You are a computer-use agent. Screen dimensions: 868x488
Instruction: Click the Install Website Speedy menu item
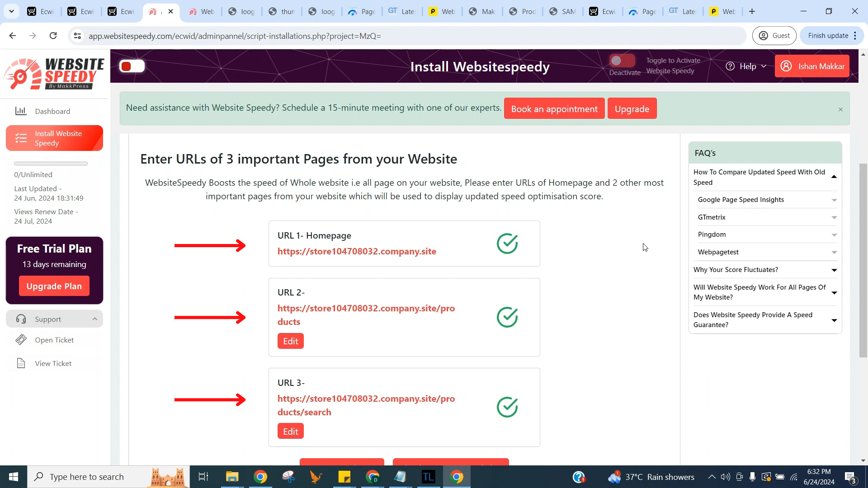(x=54, y=138)
